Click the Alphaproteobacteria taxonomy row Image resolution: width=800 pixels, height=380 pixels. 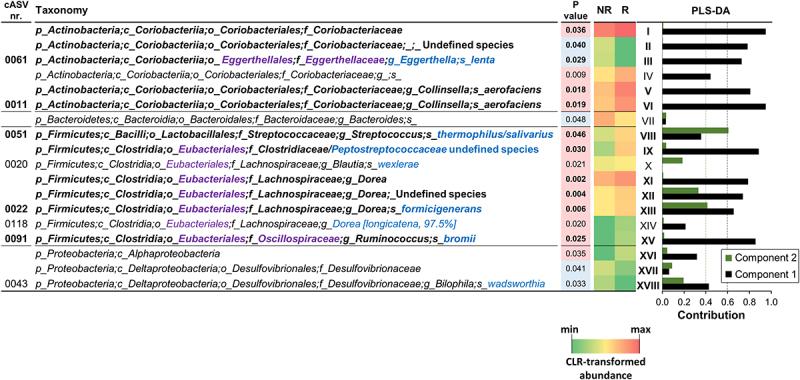[128, 254]
